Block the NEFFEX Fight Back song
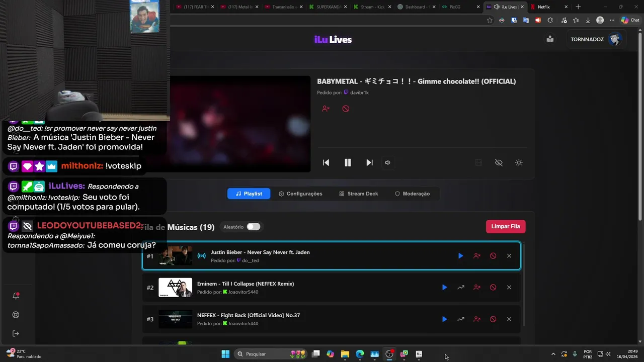This screenshot has height=362, width=644. (x=493, y=319)
